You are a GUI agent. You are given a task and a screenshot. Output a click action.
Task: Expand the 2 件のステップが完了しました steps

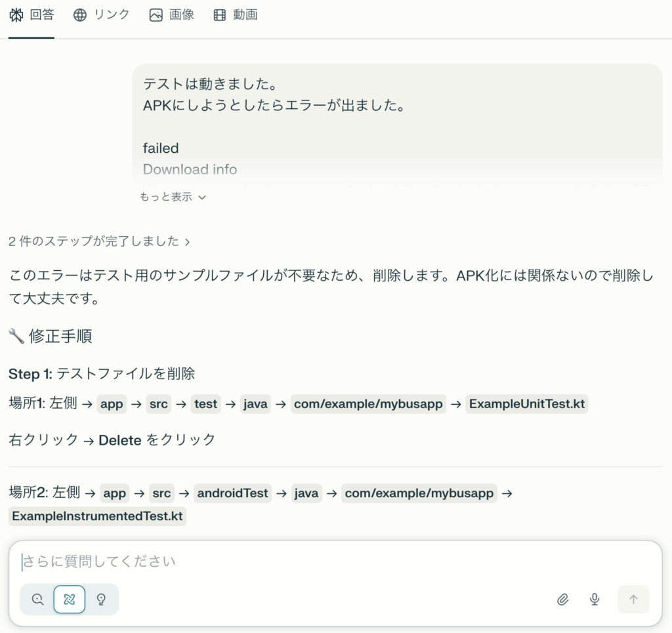pos(98,241)
